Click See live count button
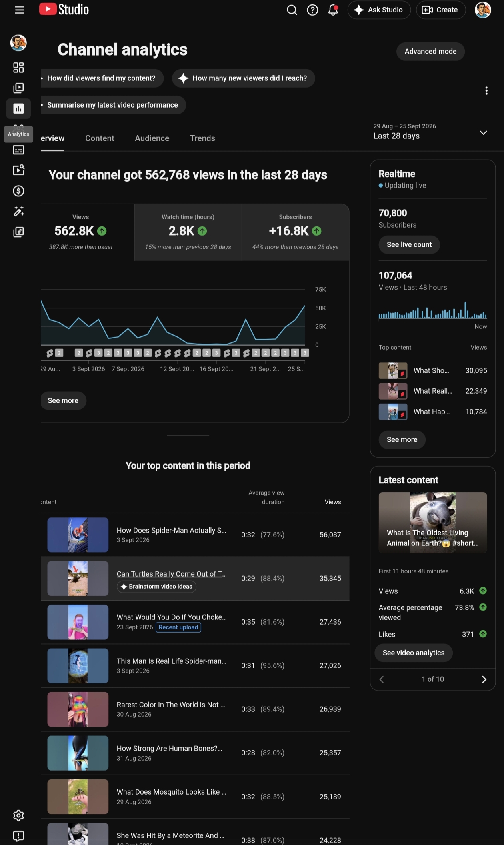The image size is (504, 845). (409, 245)
